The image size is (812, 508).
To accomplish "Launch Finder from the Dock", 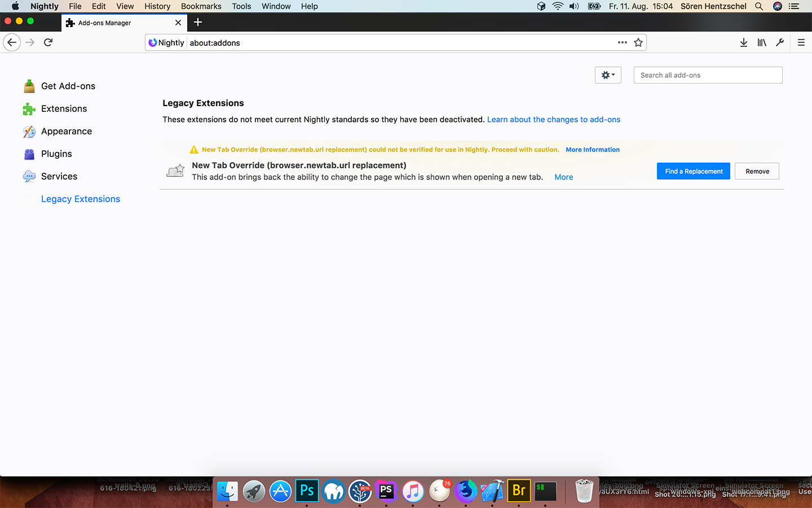I will tap(228, 491).
